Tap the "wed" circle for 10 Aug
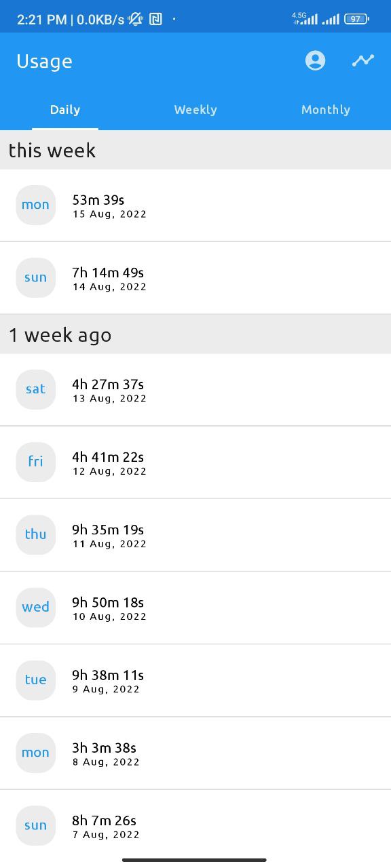Screen dimensions: 391x868 point(35,607)
